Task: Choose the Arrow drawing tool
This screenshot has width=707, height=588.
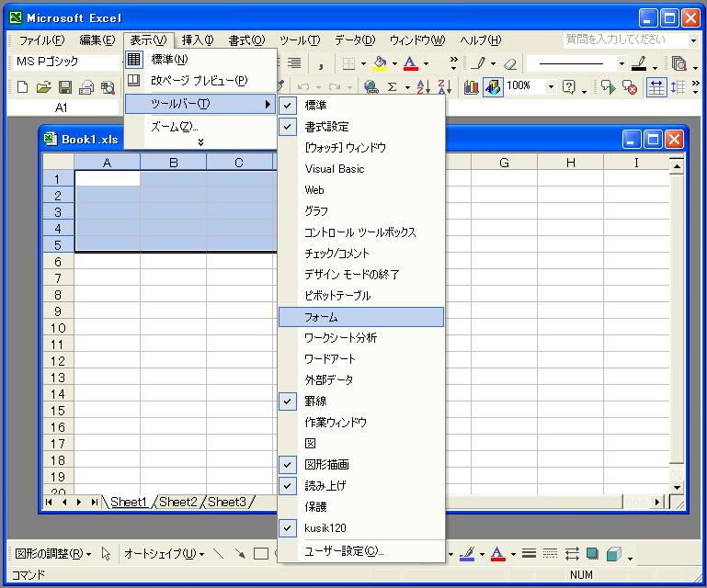Action: [240, 553]
